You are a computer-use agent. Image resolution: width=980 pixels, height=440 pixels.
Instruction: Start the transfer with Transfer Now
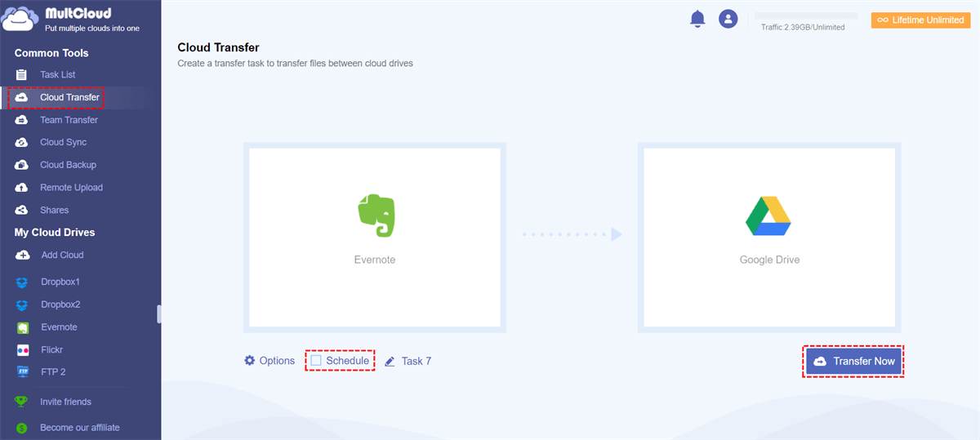click(x=854, y=361)
